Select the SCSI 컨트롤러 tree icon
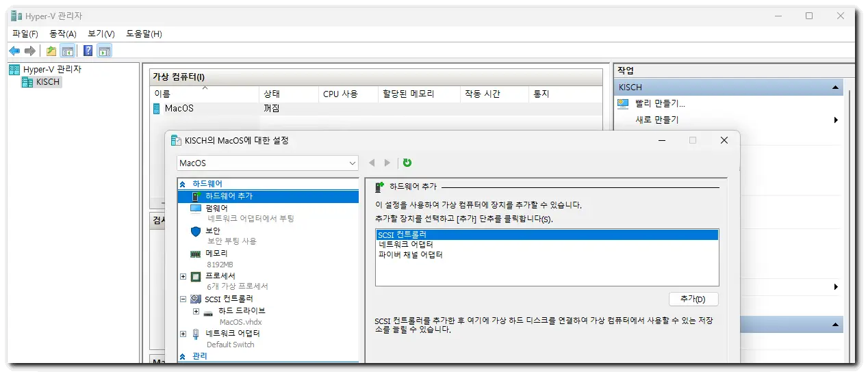 tap(196, 299)
